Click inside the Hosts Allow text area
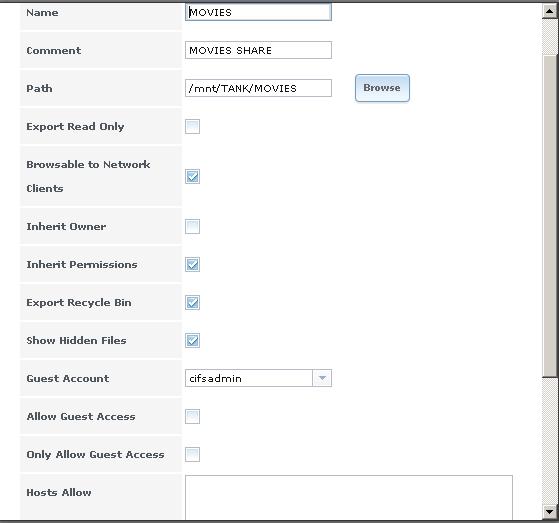Viewport: 559px width, 523px height. tap(349, 497)
